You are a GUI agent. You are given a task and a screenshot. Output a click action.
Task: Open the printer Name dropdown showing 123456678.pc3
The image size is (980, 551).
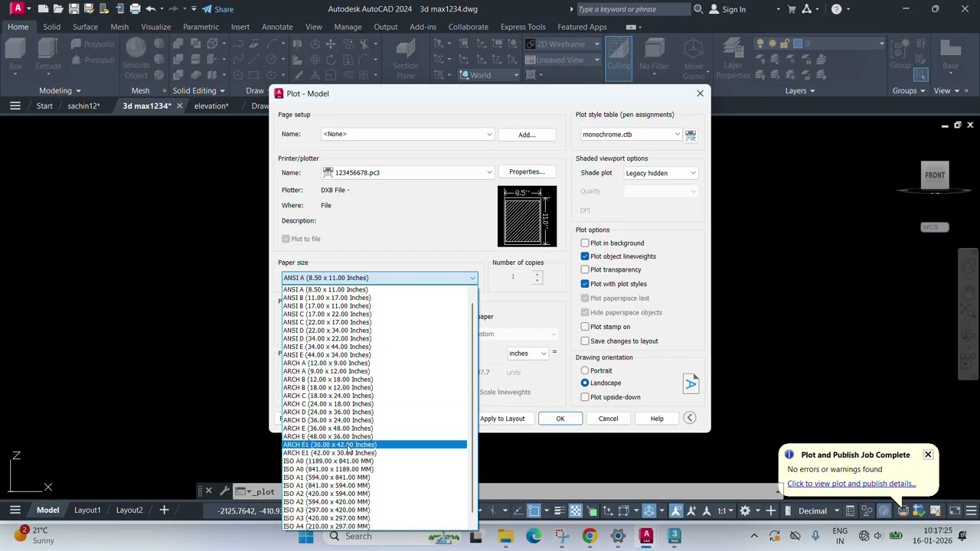[407, 173]
